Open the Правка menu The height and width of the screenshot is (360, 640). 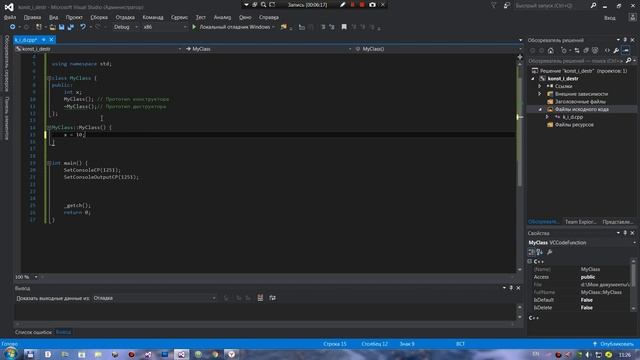32,17
